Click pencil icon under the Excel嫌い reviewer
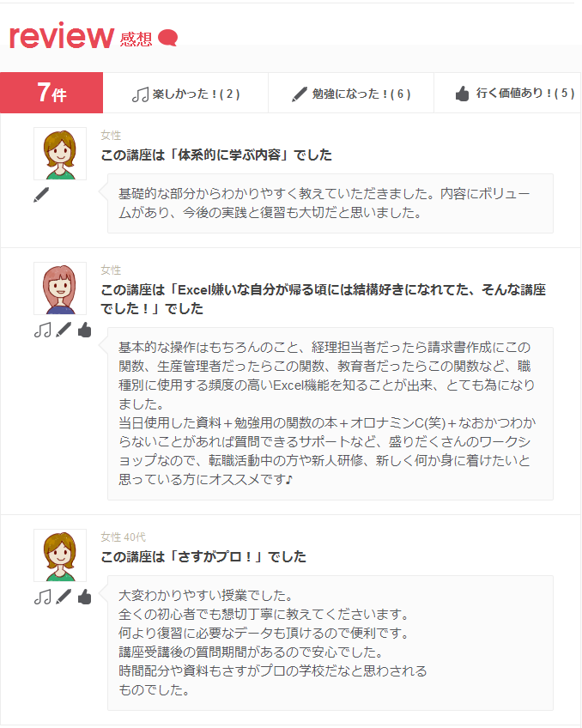 (64, 331)
